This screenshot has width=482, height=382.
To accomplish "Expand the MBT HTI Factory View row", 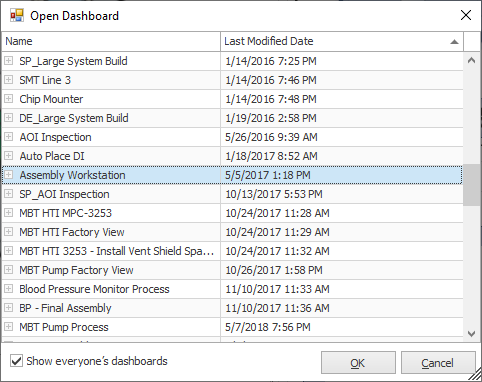I will [8, 232].
